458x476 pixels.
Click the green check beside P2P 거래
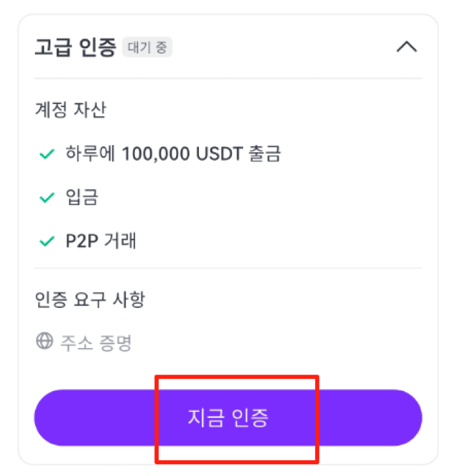[47, 241]
